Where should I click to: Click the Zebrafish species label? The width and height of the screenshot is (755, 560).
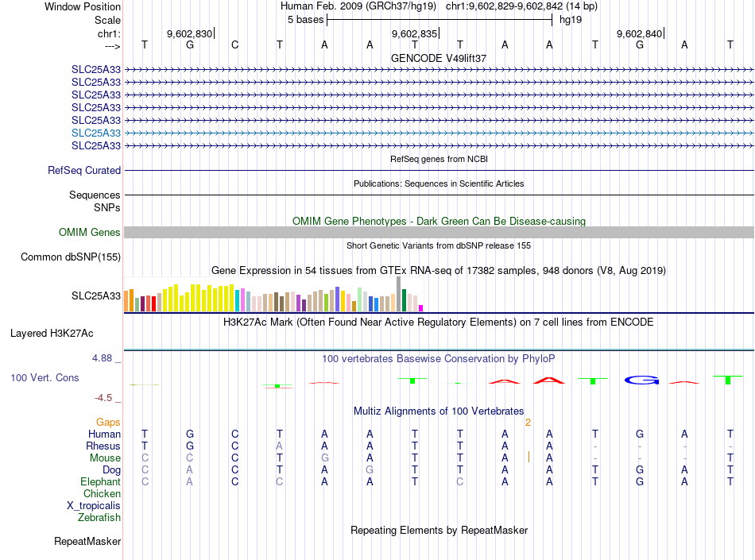(99, 518)
